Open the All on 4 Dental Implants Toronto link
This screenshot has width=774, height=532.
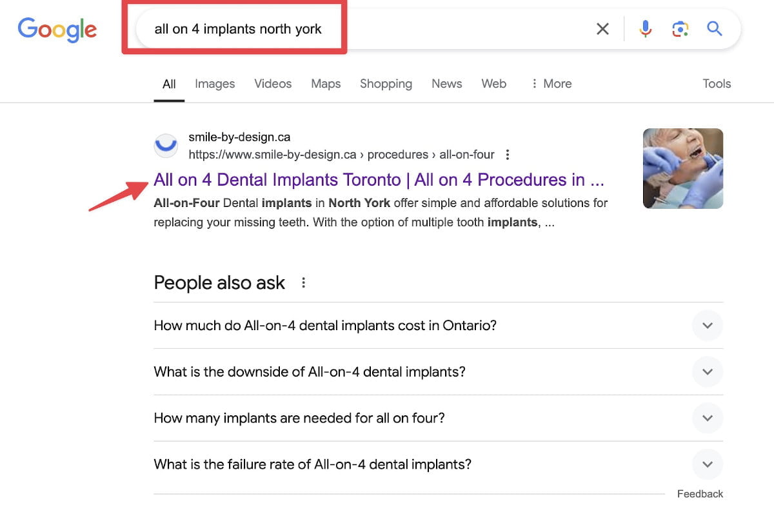tap(379, 180)
